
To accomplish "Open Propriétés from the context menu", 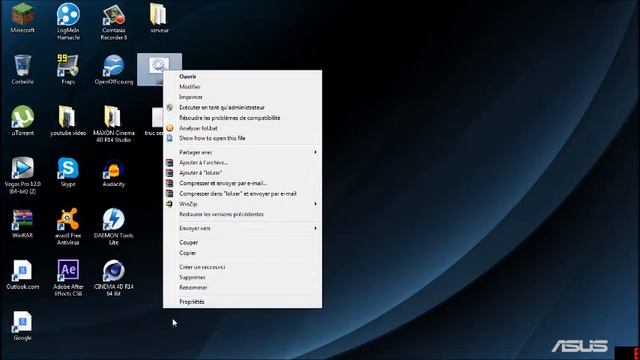I will (242, 302).
